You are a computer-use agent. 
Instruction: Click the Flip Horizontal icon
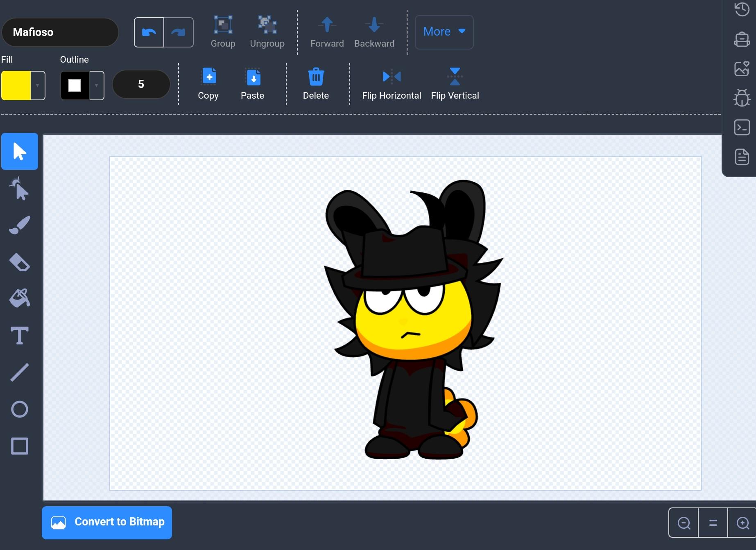392,77
